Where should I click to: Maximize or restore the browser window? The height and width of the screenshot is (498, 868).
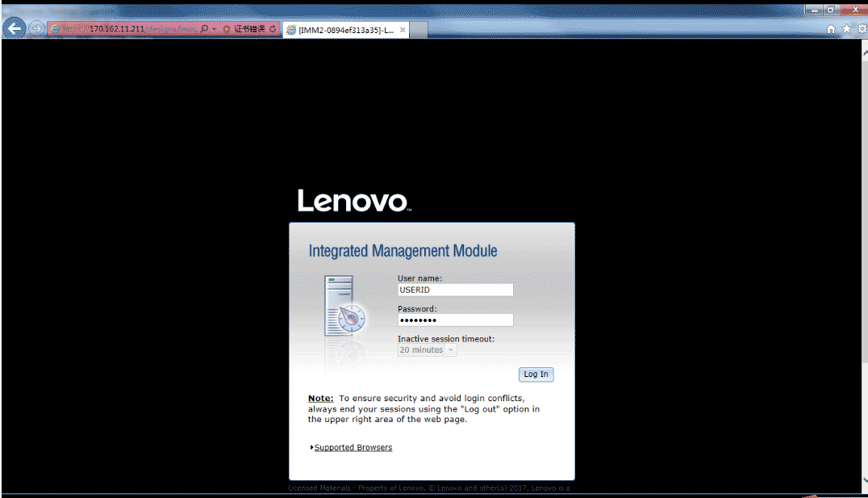[x=831, y=10]
